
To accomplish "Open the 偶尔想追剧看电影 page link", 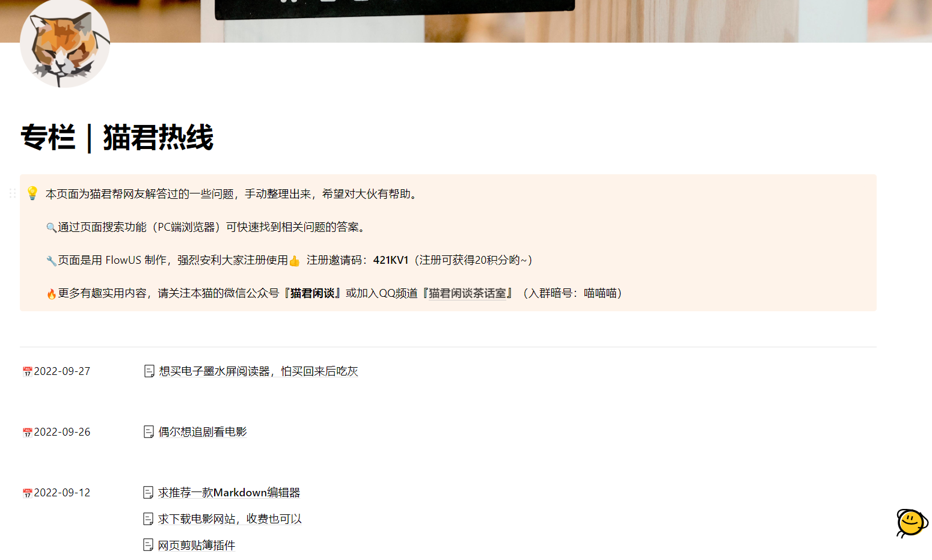I will pos(203,432).
